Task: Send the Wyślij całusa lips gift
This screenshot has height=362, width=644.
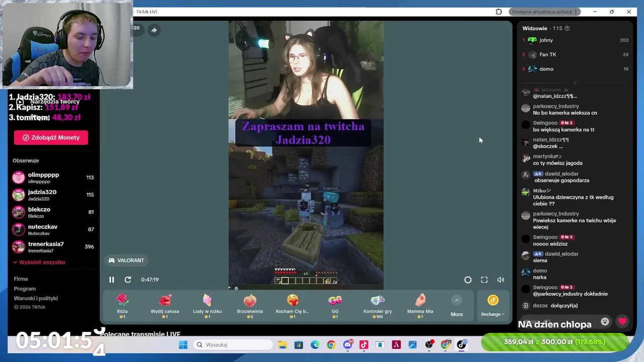Action: tap(165, 306)
